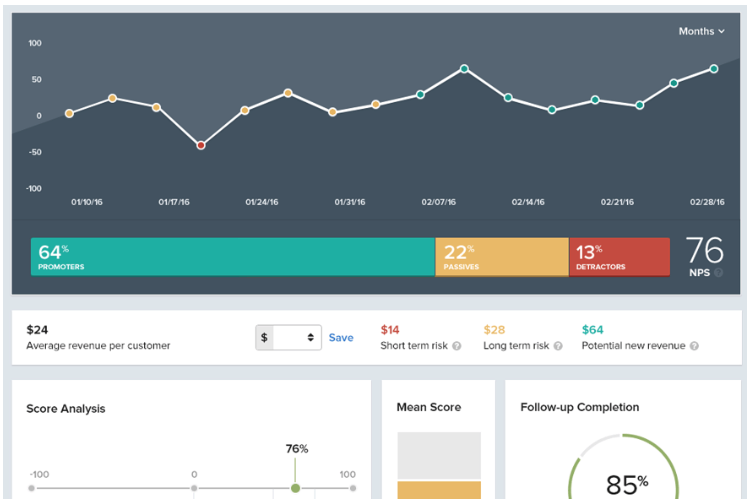Click the last green data point near 02/28/16

click(x=714, y=69)
